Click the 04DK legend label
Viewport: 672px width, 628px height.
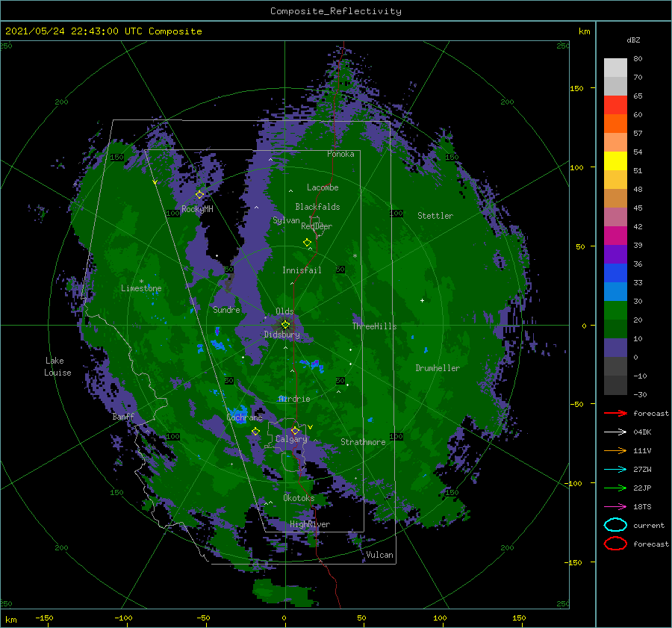coord(642,432)
